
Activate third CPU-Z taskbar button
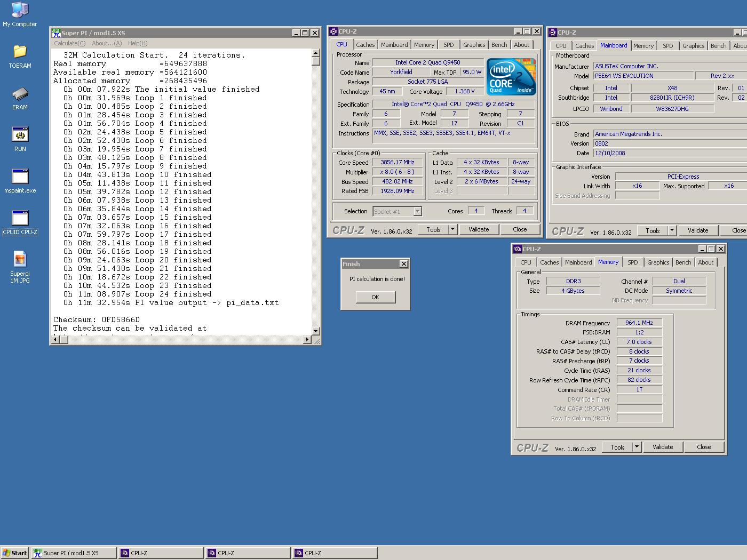(335, 553)
